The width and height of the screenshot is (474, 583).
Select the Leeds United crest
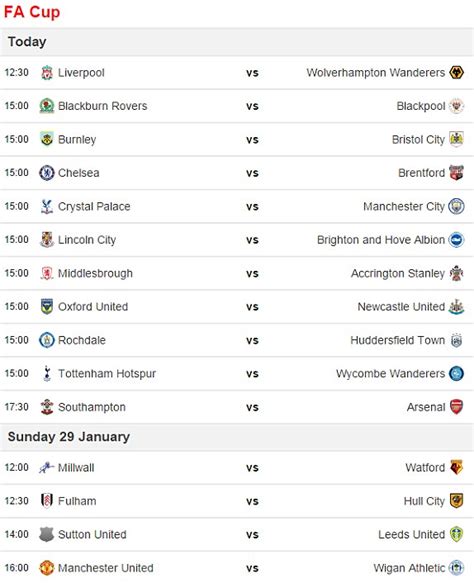click(x=456, y=534)
